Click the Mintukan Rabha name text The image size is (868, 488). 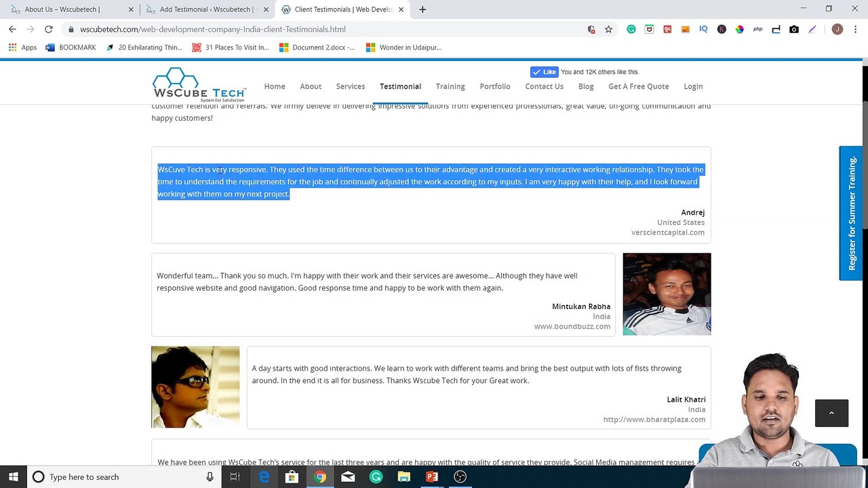pyautogui.click(x=581, y=306)
